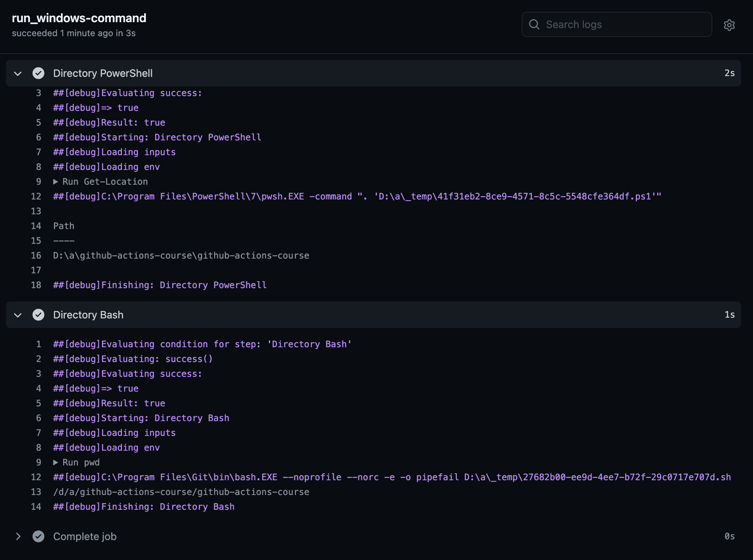The height and width of the screenshot is (560, 753).
Task: Click the dashed separator line under Path
Action: 64,241
